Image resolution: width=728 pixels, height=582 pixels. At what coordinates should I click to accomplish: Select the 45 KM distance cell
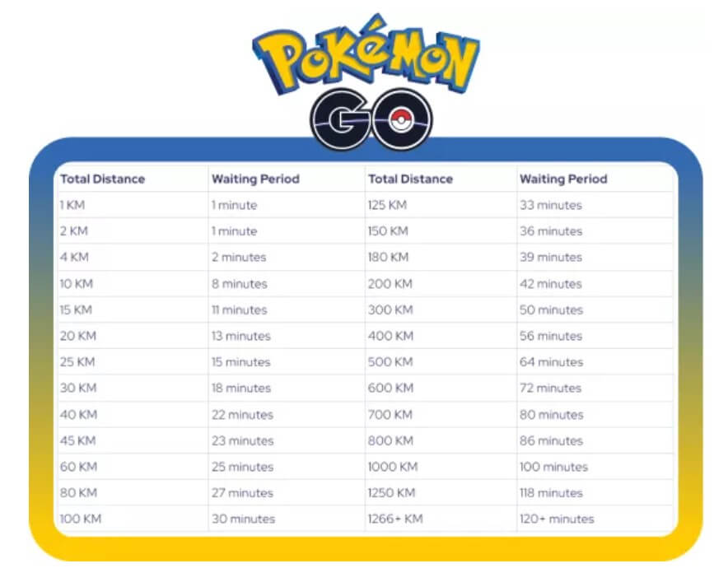point(78,440)
